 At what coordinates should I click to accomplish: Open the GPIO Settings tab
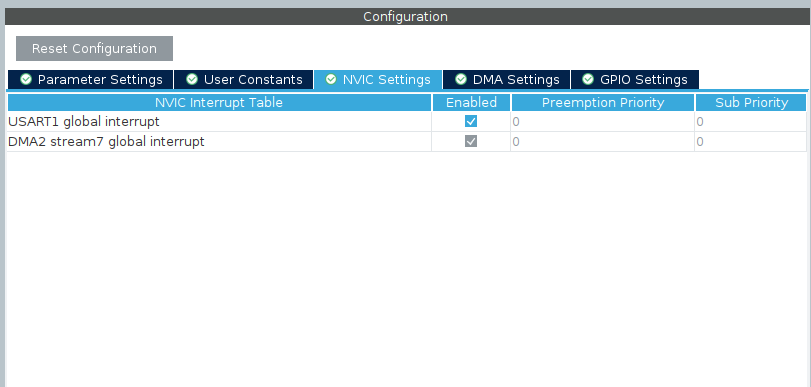pyautogui.click(x=635, y=80)
